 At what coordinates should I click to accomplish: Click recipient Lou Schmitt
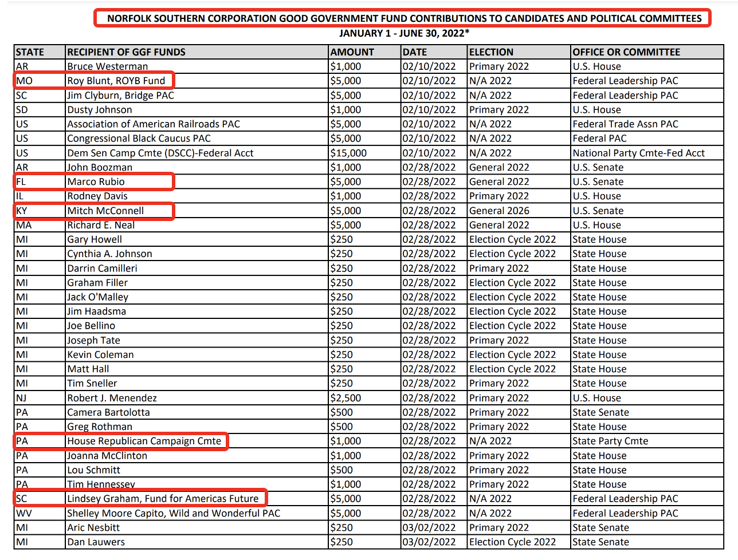[x=93, y=470]
